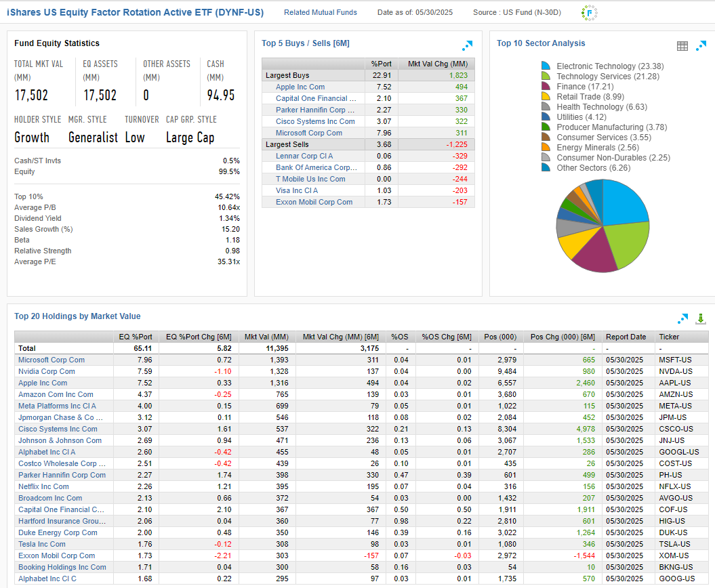Open Booking Holdings Inc Com holding link

(62, 567)
